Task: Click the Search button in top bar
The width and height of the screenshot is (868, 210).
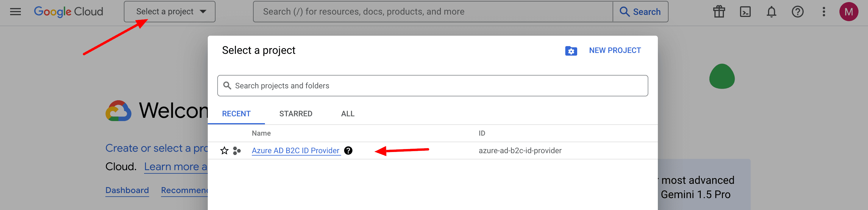Action: pos(640,12)
